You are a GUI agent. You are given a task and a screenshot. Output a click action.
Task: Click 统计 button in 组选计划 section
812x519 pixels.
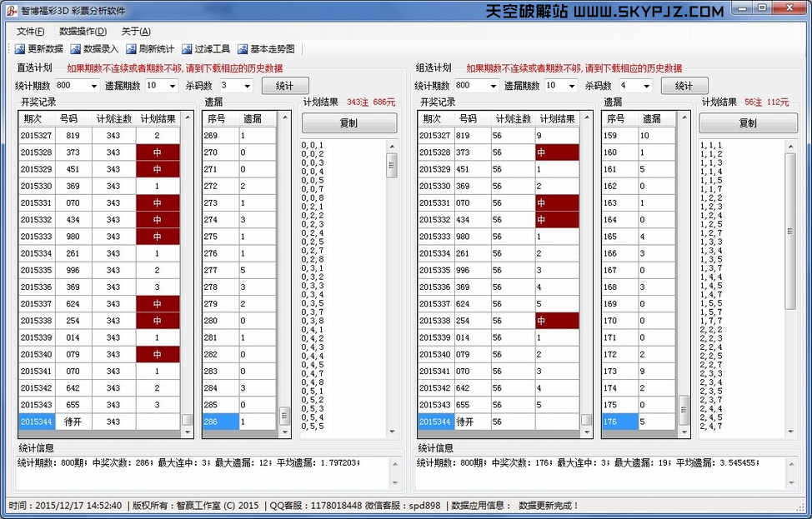pyautogui.click(x=684, y=86)
